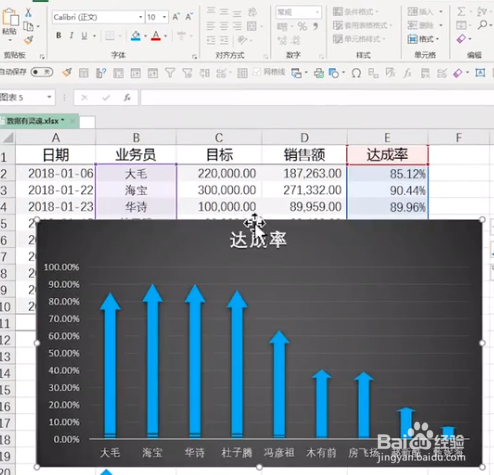494x475 pixels.
Task: Click the Omega symbol insert icon
Action: coord(356,73)
